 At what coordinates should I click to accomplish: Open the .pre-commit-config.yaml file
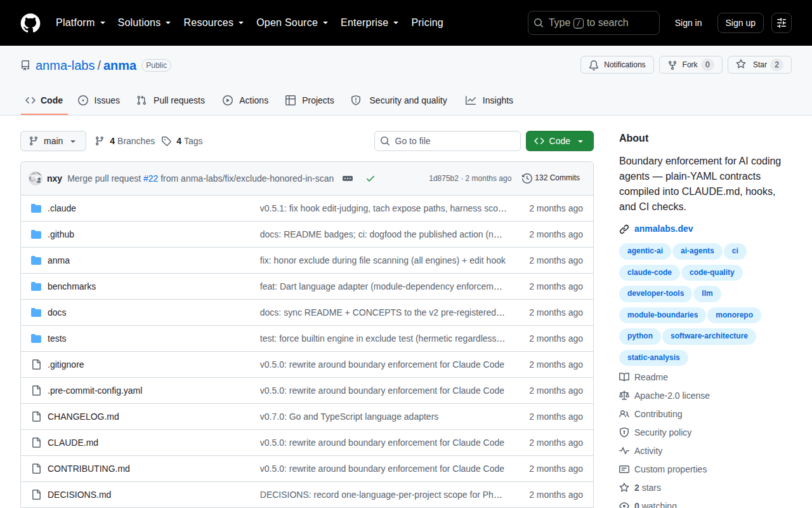coord(95,391)
